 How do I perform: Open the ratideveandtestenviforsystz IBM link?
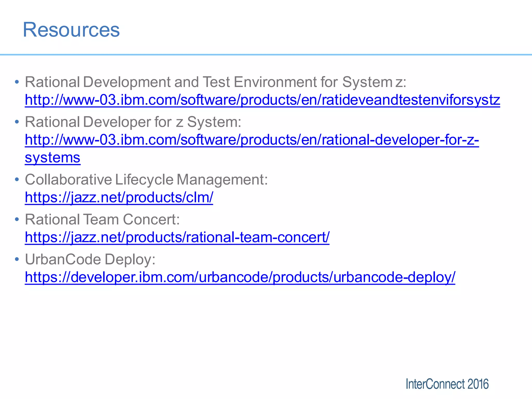[x=262, y=100]
